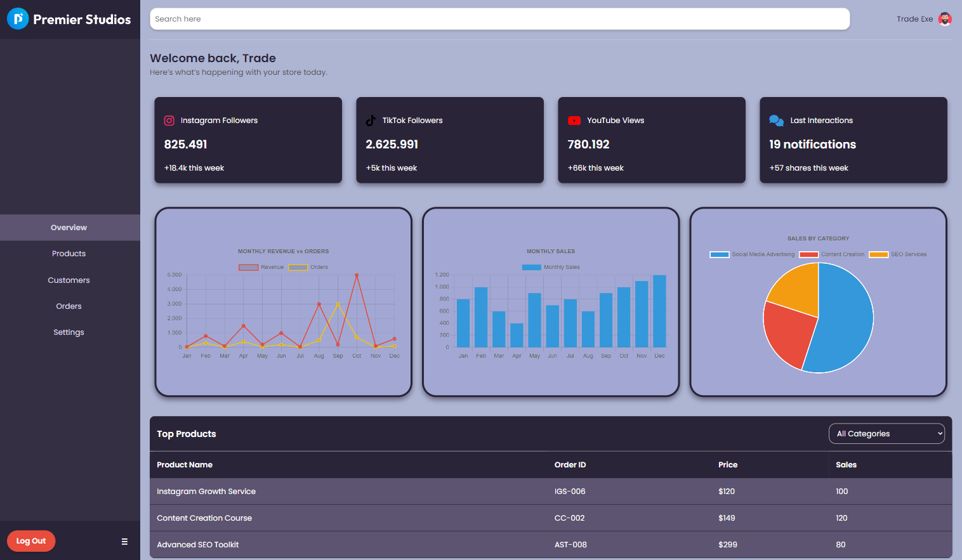
Task: Click the YouTube icon on the views card
Action: [574, 120]
